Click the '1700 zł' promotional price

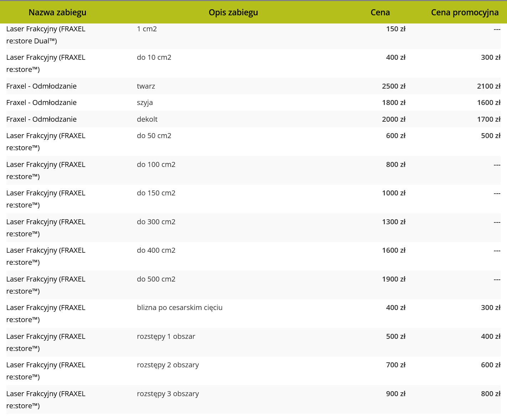click(x=489, y=119)
